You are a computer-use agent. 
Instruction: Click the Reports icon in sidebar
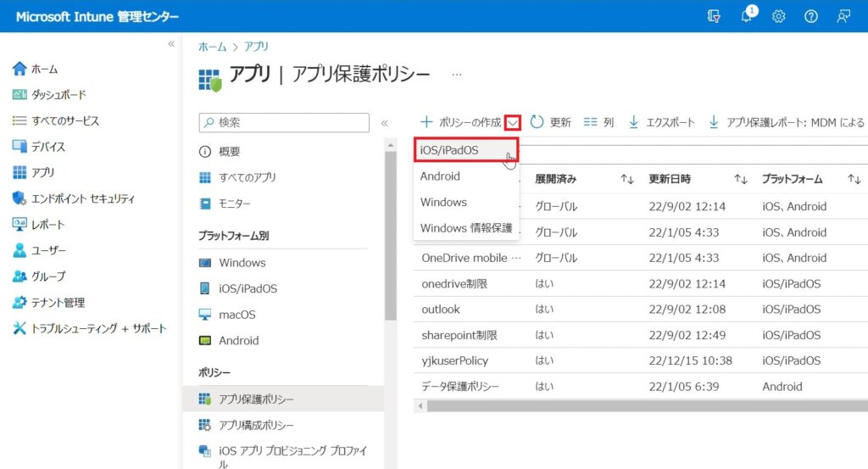pyautogui.click(x=19, y=224)
